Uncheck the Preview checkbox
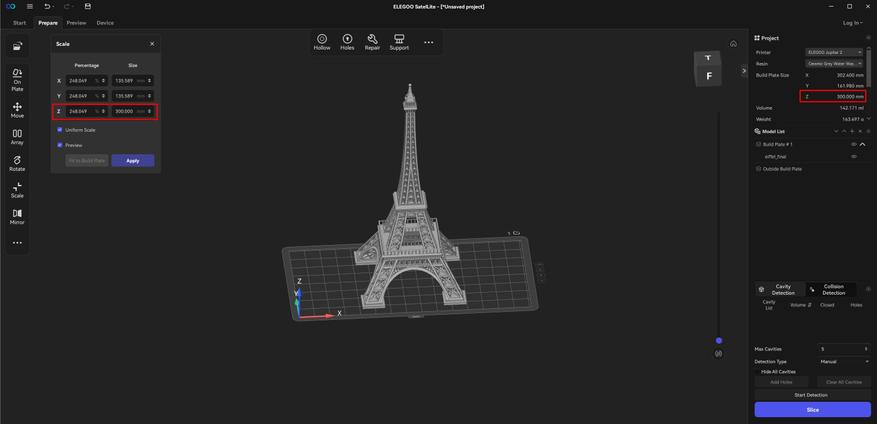This screenshot has height=424, width=877. 60,145
